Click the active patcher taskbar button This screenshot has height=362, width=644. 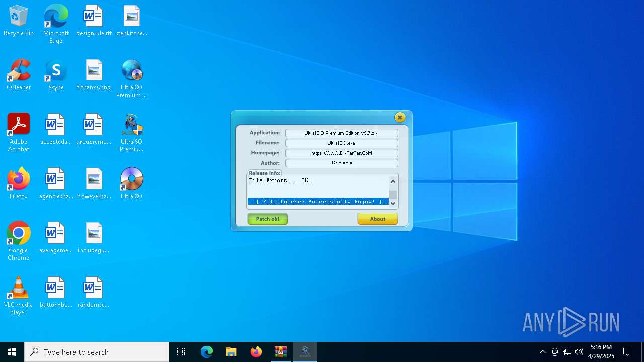(305, 352)
